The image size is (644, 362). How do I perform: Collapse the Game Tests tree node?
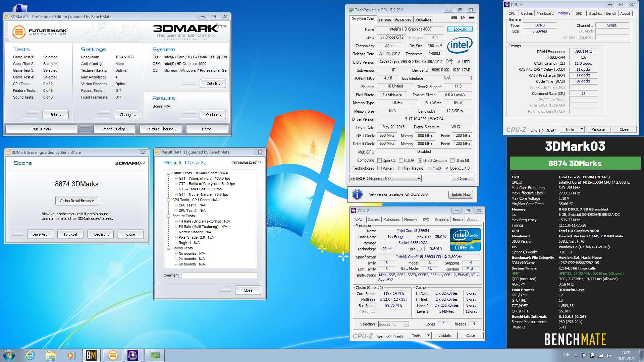(x=169, y=173)
